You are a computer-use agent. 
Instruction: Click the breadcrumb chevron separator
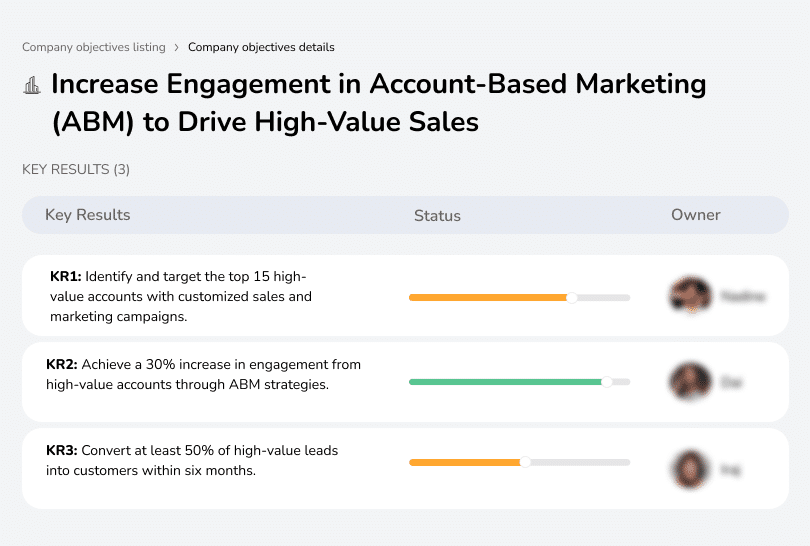[177, 48]
